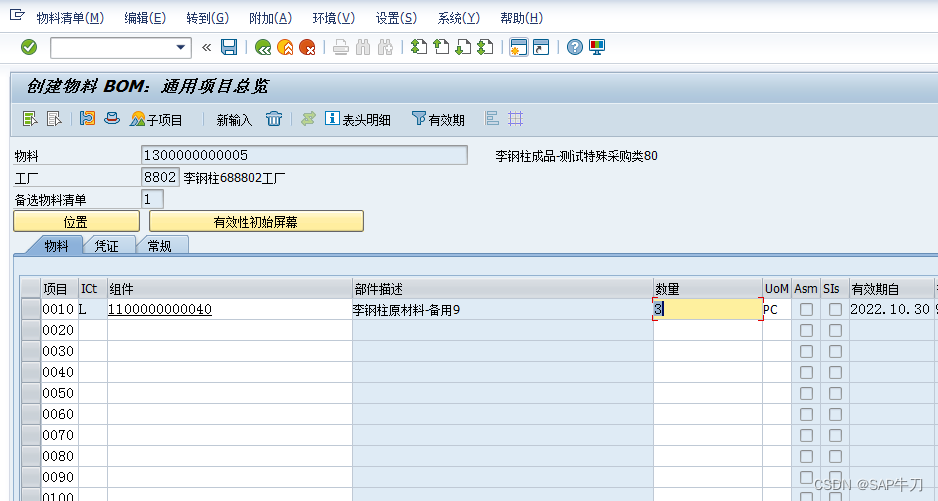This screenshot has width=938, height=501.
Task: Click the 数量 cell containing 3
Action: tap(708, 309)
